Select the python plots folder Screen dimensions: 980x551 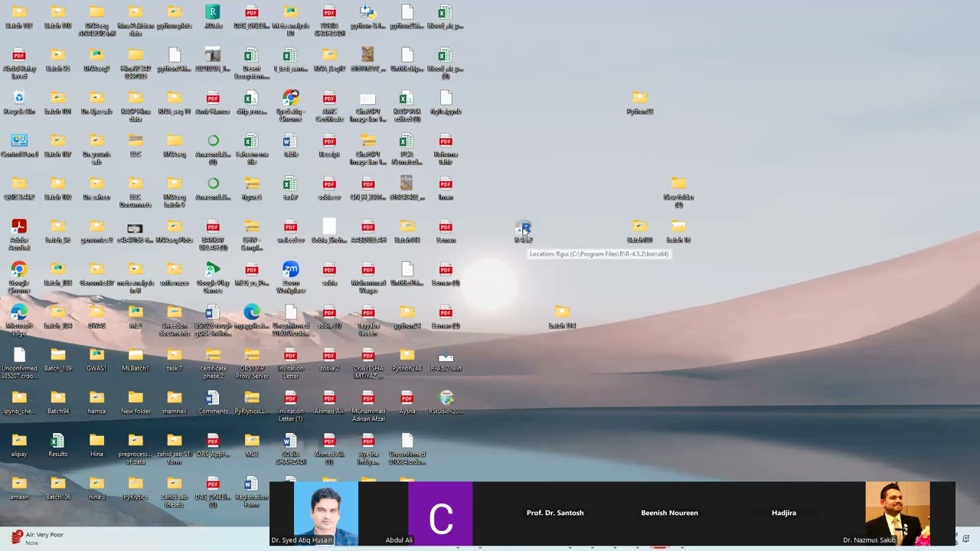pyautogui.click(x=175, y=17)
